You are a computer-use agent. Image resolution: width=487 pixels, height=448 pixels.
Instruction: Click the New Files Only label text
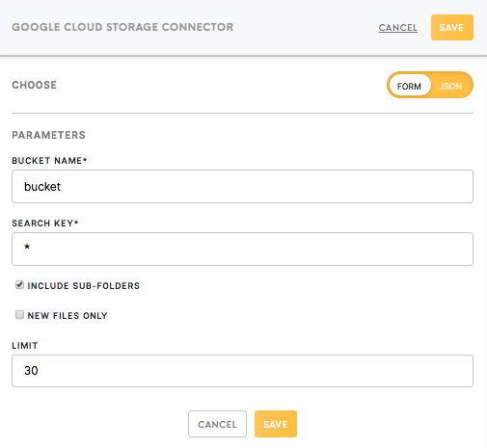68,316
